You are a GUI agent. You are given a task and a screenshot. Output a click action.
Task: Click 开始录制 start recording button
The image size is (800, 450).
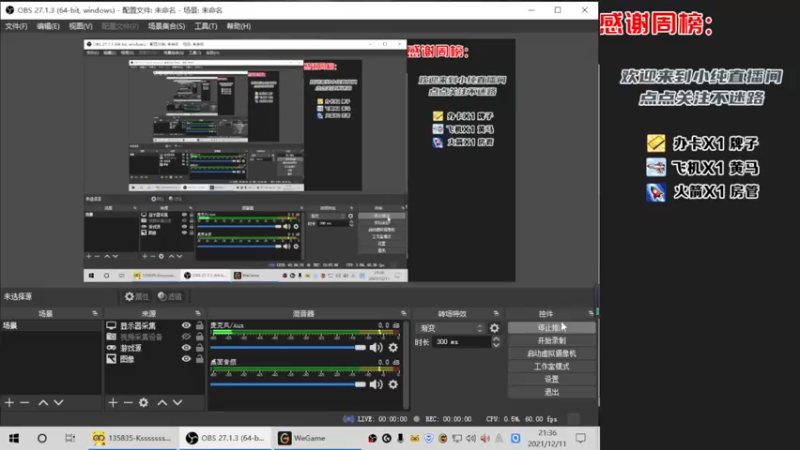point(552,340)
